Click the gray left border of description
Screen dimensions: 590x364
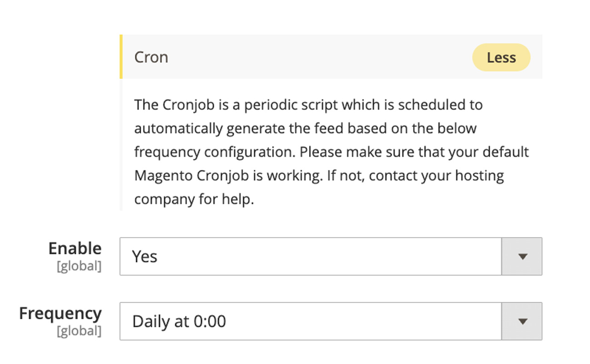point(121,145)
